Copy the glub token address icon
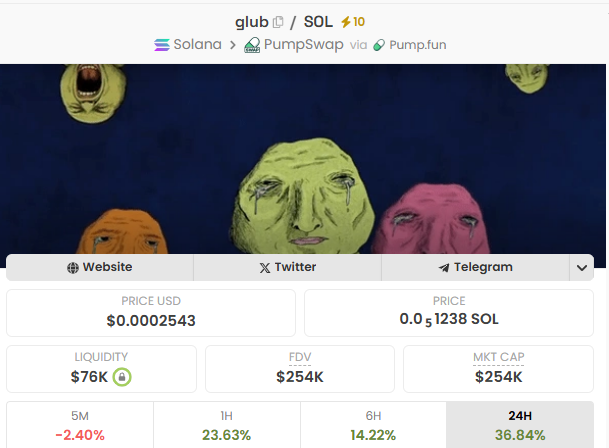This screenshot has height=448, width=609. tap(278, 22)
